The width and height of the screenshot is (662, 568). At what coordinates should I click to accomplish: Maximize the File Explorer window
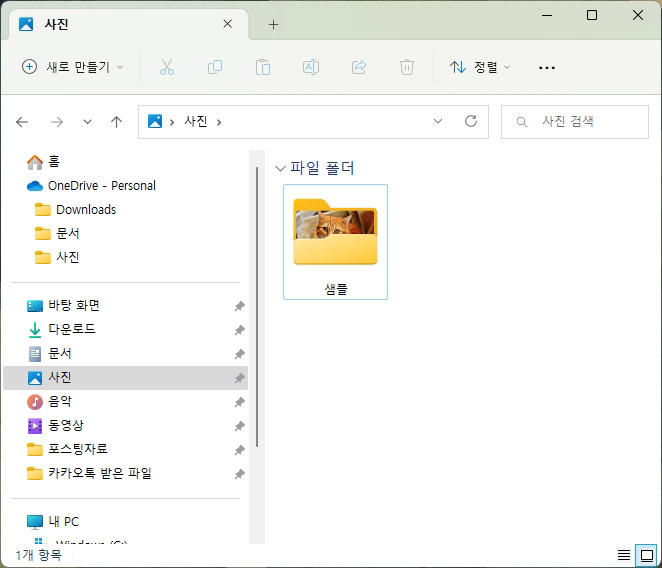point(592,16)
